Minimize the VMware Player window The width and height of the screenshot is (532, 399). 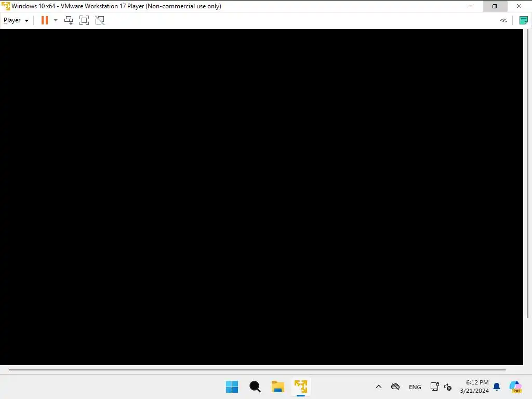(x=470, y=6)
